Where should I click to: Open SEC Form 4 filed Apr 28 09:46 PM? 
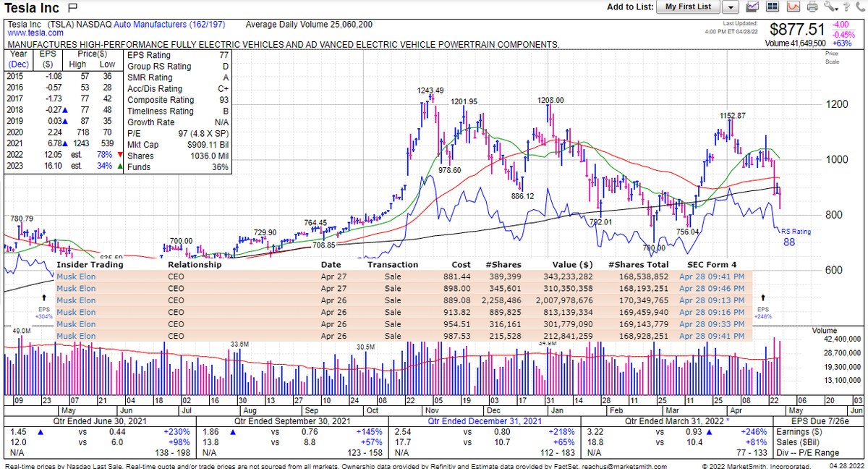[x=712, y=288]
